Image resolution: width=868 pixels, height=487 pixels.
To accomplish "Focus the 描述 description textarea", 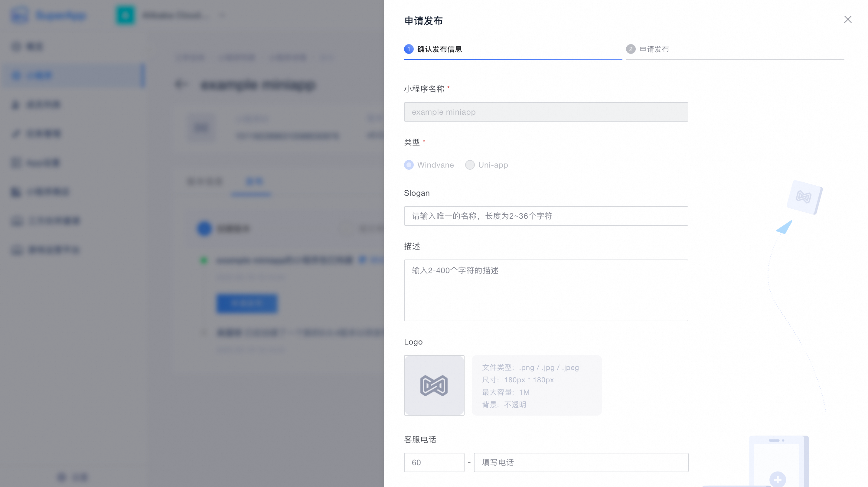I will tap(546, 290).
